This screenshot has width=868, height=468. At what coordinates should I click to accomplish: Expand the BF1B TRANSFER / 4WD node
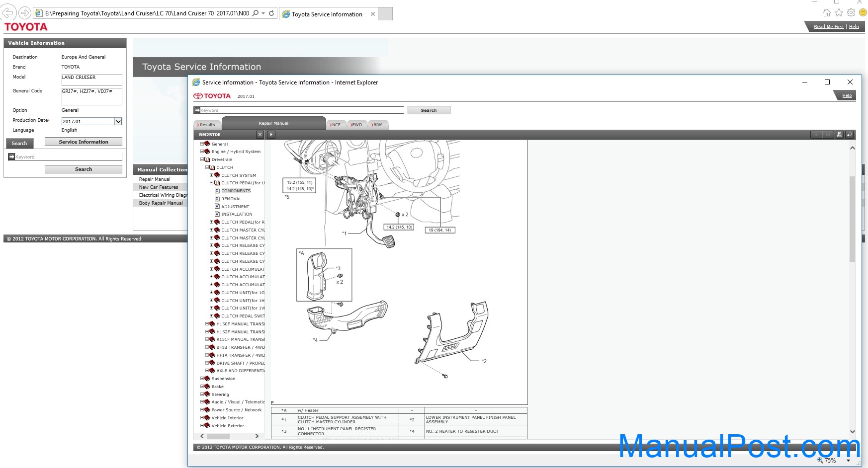(x=207, y=347)
